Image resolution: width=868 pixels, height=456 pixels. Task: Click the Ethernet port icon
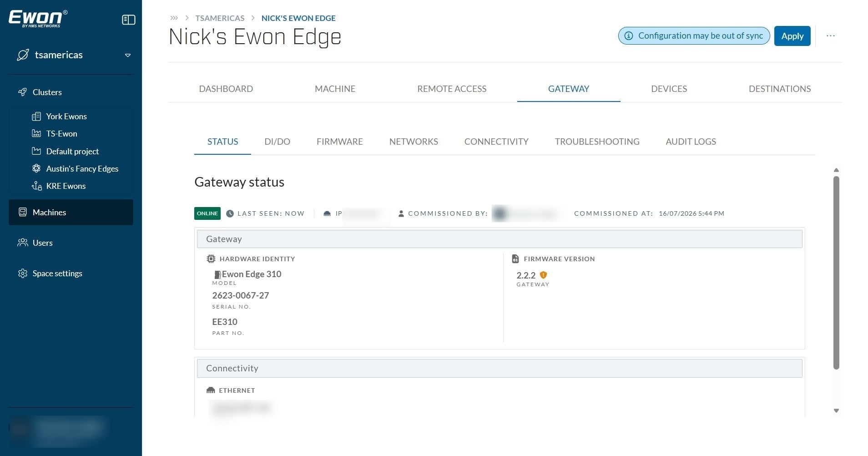[x=211, y=390]
